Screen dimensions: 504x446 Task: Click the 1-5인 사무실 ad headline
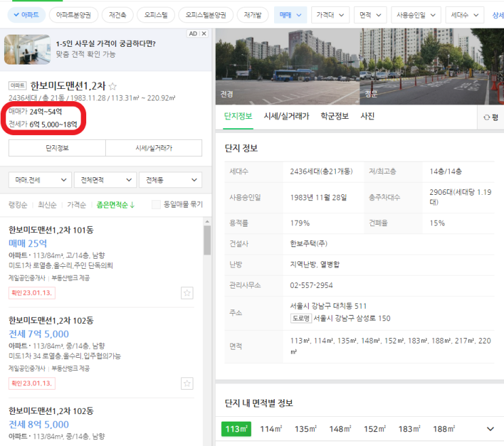(x=106, y=43)
